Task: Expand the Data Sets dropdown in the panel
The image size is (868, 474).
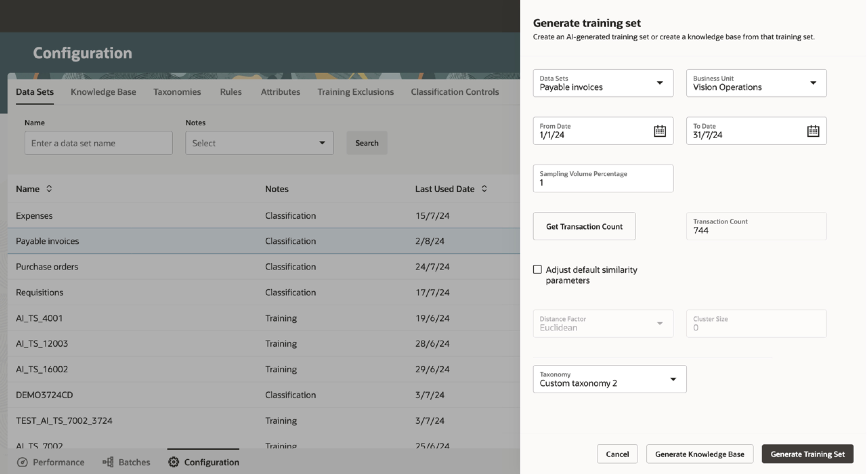Action: pos(659,83)
